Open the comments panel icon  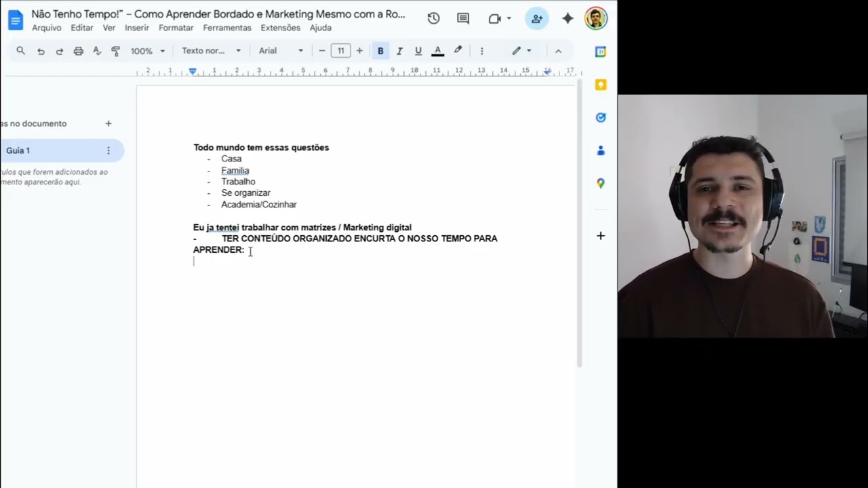click(x=463, y=19)
